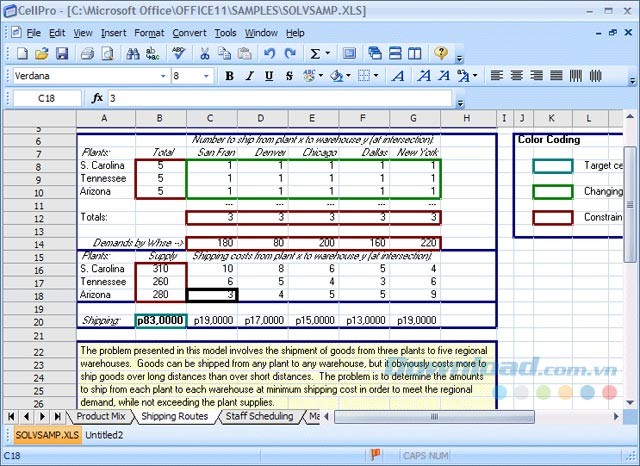Toggle Underline formatting

pos(267,76)
